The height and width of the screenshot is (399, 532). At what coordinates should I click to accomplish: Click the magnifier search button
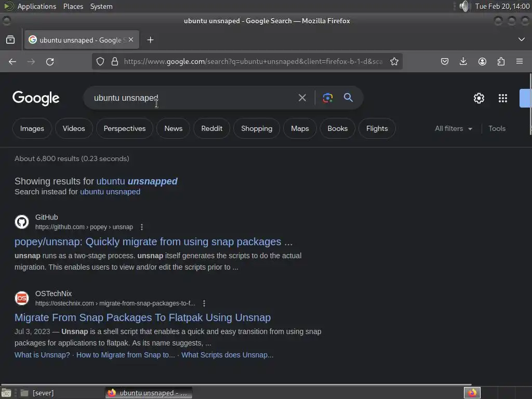coord(348,98)
